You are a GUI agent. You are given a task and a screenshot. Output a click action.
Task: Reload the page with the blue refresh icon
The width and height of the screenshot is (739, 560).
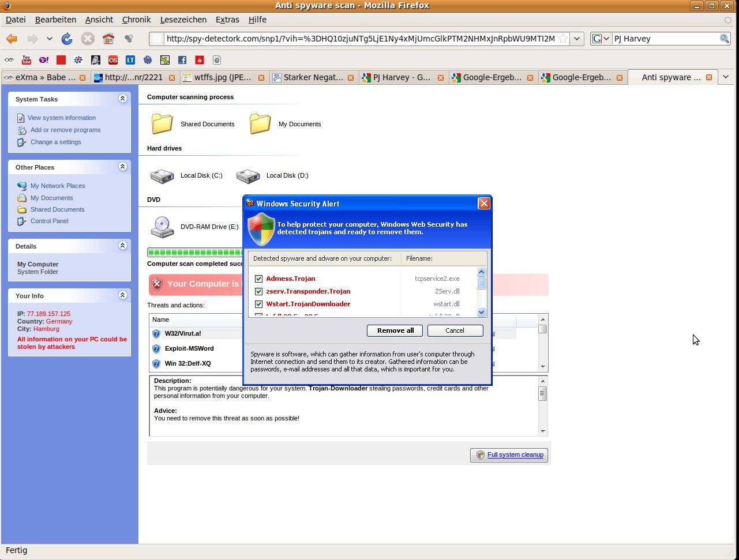point(67,39)
